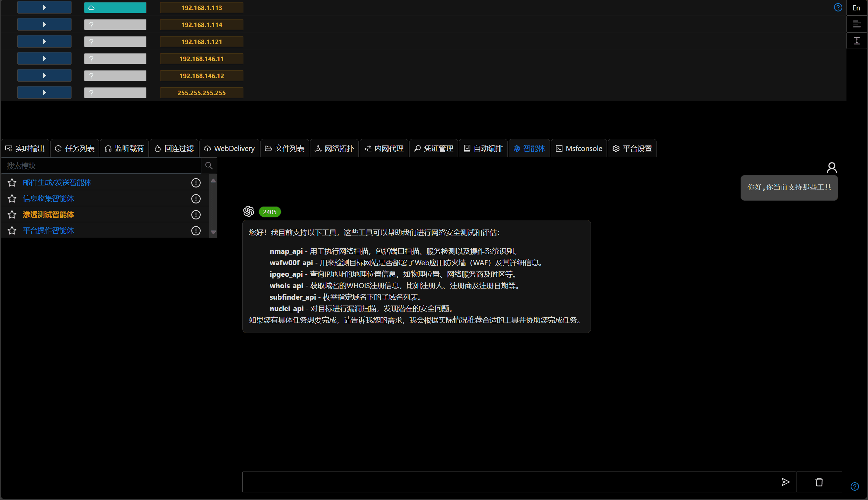Focus the 搜索模块 search field
This screenshot has height=500, width=868.
tap(101, 166)
